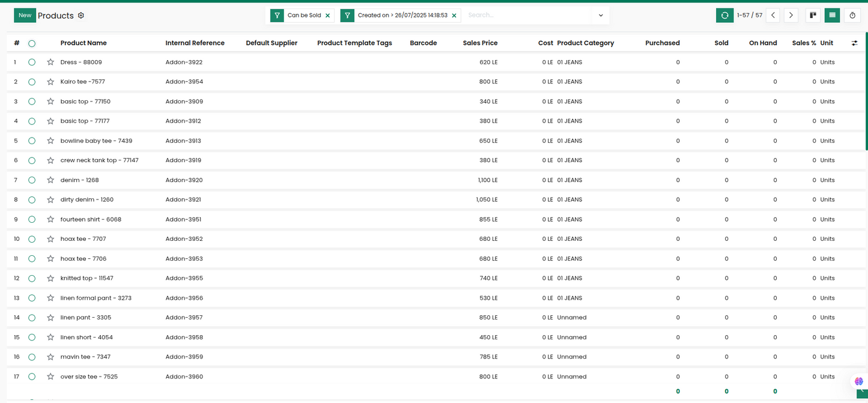
Task: Switch to Kanban view
Action: tap(813, 16)
